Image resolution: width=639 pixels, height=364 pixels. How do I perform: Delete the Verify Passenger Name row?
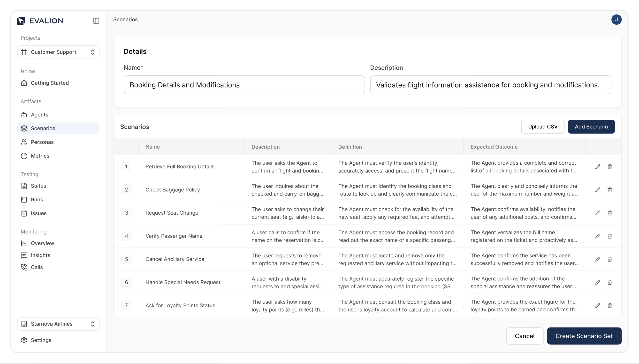point(609,236)
